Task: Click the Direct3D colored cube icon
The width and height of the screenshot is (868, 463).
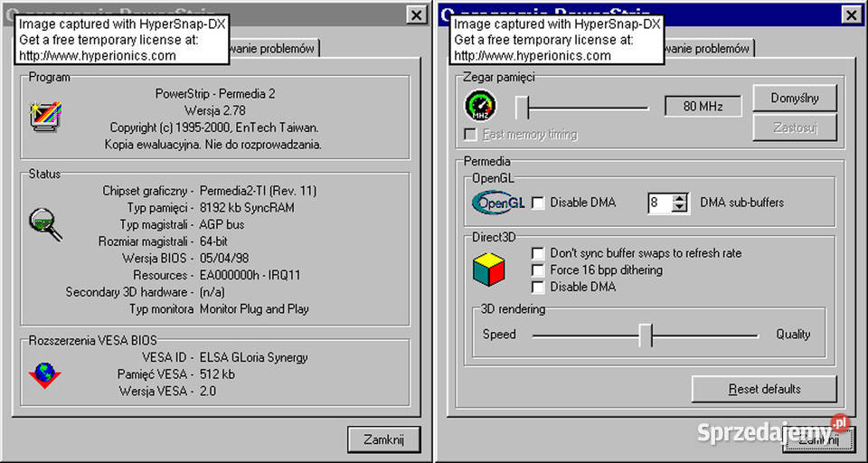Action: [x=489, y=269]
